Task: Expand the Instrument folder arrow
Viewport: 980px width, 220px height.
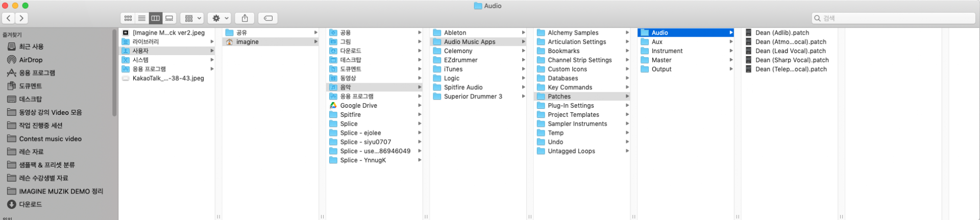Action: tap(731, 51)
